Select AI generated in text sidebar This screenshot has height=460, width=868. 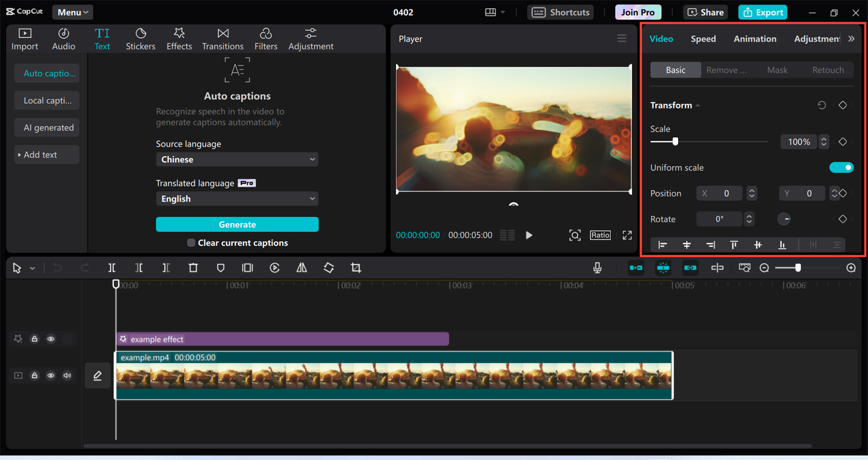(47, 128)
